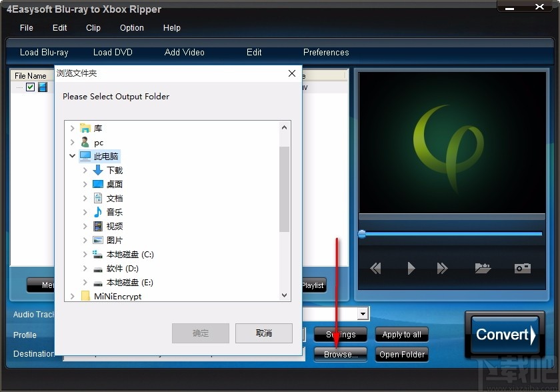Take a snapshot with the camera icon
This screenshot has width=560, height=392.
coord(522,268)
